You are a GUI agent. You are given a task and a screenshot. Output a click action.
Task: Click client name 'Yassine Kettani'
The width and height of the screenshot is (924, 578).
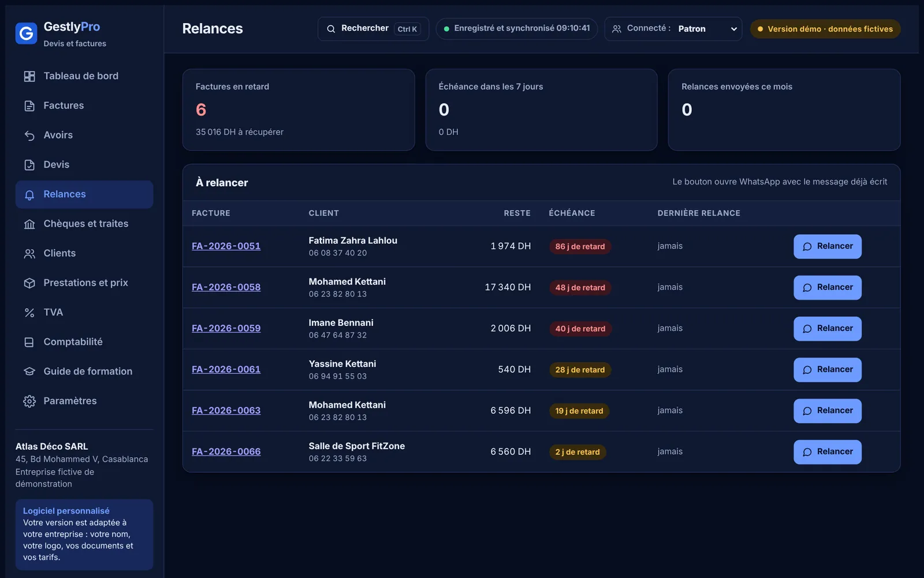click(x=342, y=364)
